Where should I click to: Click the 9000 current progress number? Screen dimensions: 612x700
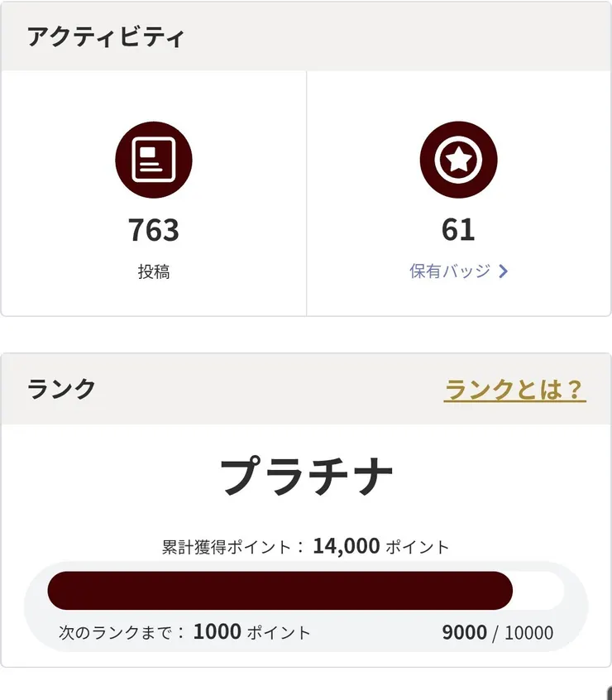click(464, 633)
